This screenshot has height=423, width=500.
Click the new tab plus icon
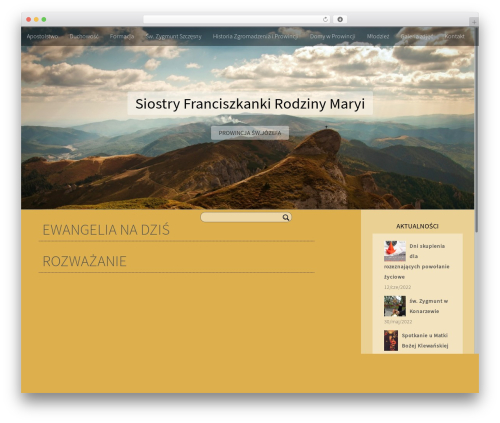click(x=474, y=22)
